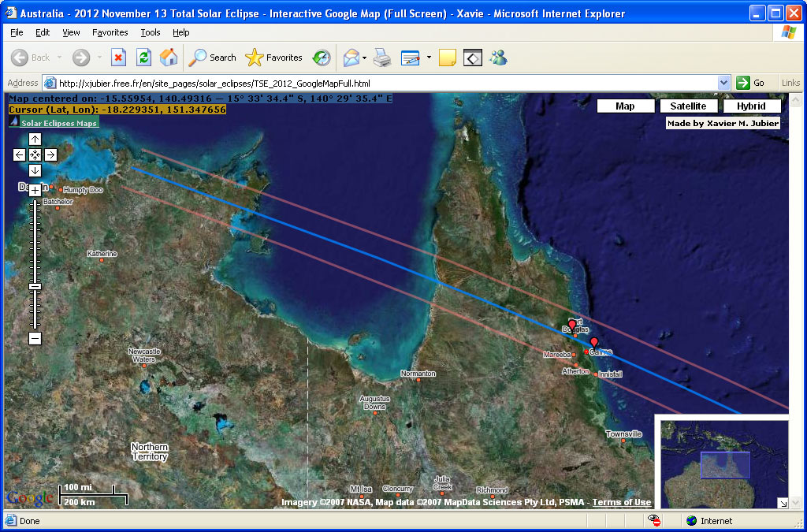Open the Back history dropdown arrow
The image size is (807, 532).
59,58
